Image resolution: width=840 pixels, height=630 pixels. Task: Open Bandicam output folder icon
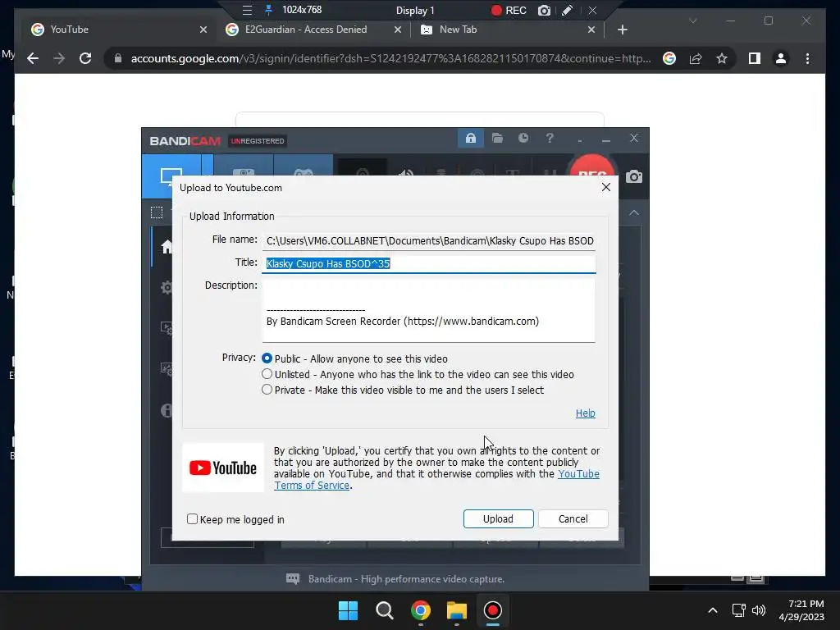(x=497, y=138)
